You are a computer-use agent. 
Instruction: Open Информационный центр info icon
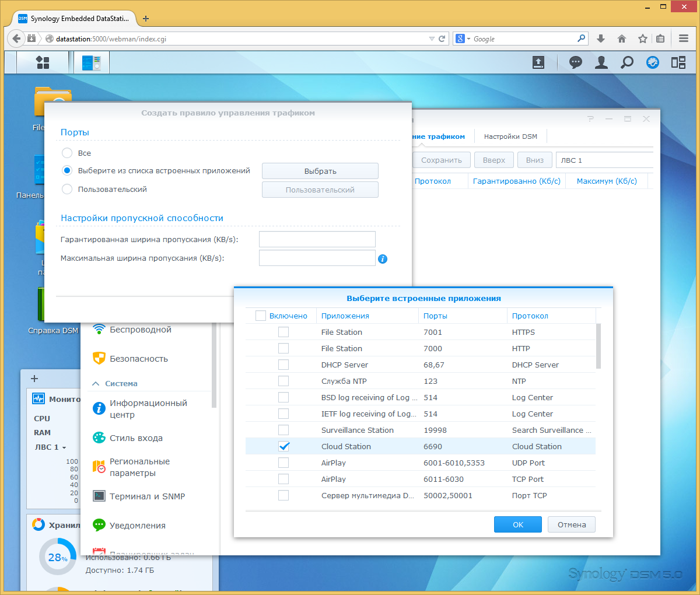(99, 409)
